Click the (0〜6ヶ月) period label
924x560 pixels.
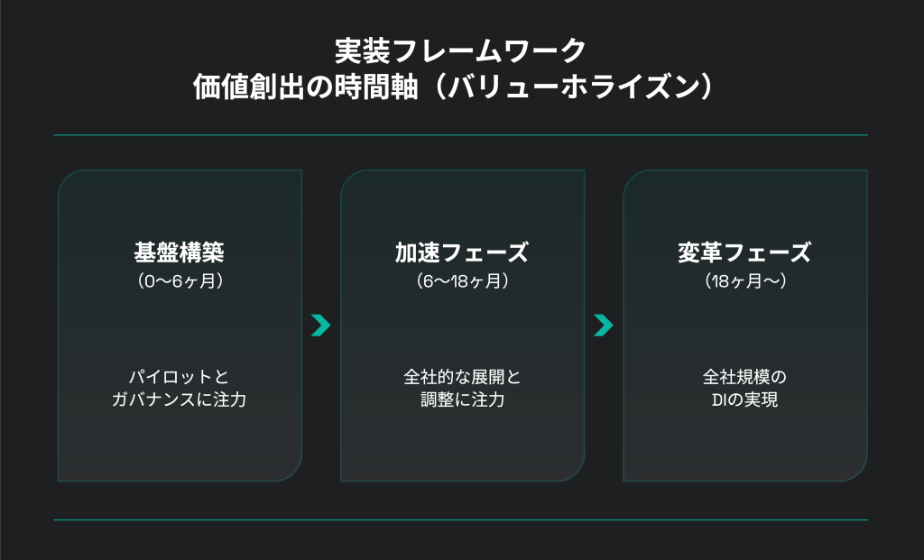180,281
